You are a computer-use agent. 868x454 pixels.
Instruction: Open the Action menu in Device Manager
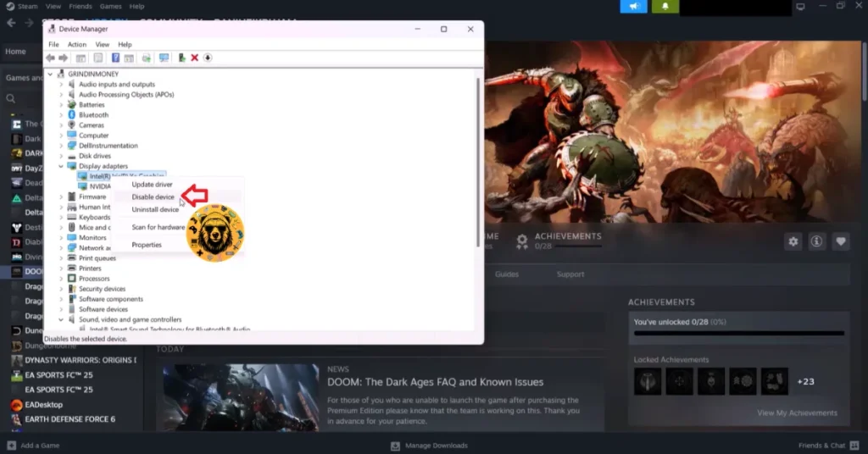point(77,44)
